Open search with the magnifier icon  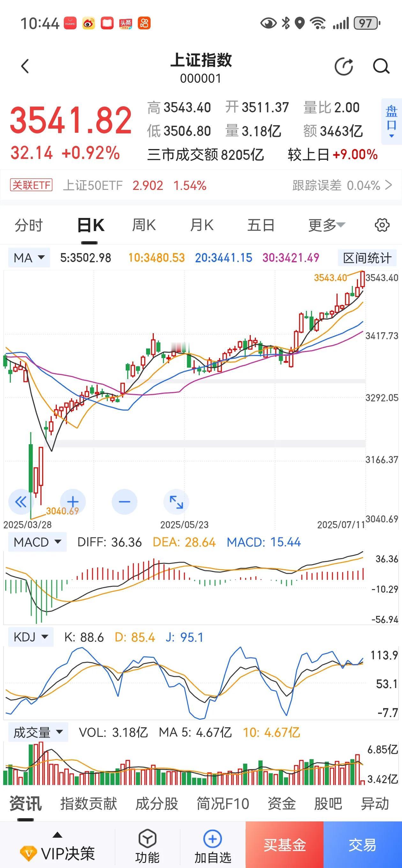pos(381,66)
